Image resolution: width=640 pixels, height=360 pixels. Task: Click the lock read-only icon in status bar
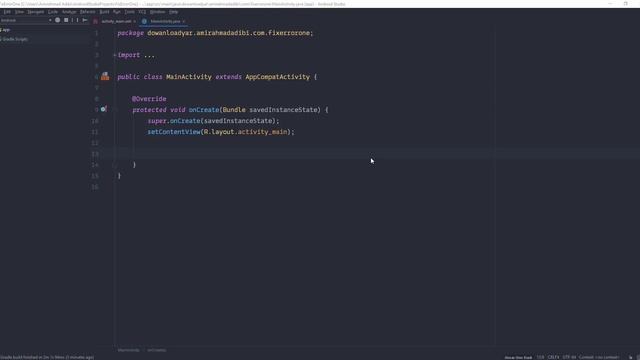(x=630, y=357)
